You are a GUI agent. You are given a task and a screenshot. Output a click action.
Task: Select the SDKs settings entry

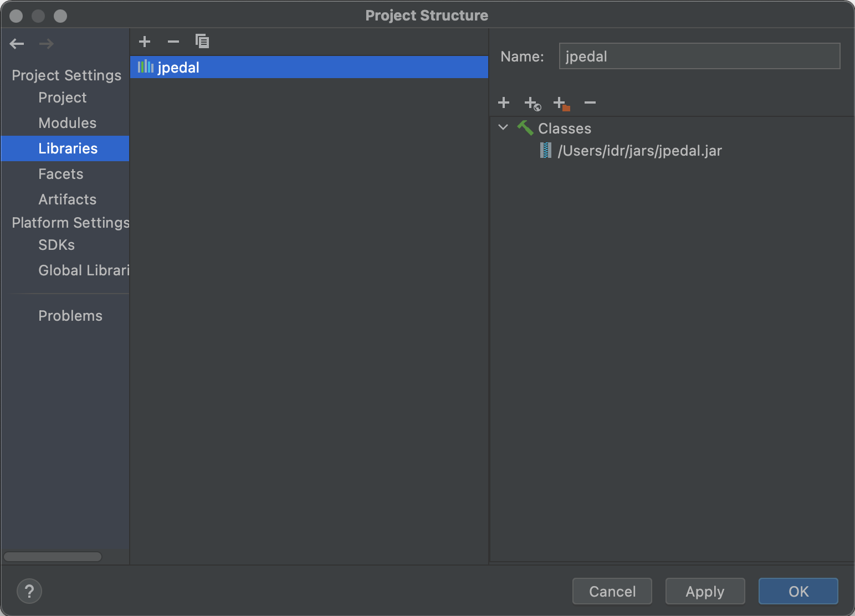pos(56,244)
